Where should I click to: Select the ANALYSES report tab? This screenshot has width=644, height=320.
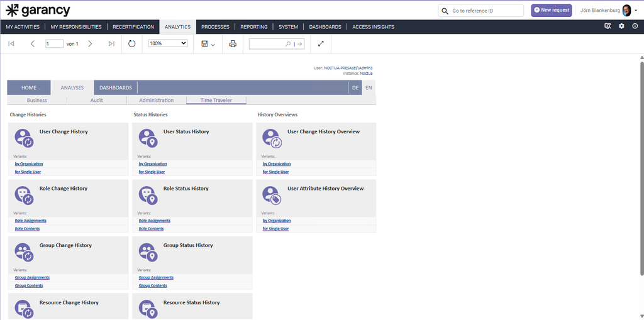pos(72,87)
